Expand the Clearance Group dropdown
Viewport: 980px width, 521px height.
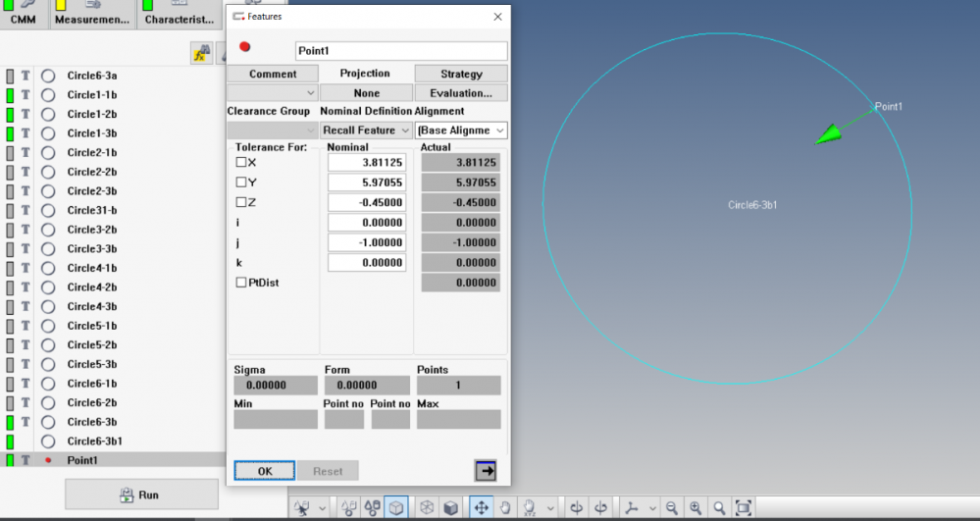pos(272,130)
